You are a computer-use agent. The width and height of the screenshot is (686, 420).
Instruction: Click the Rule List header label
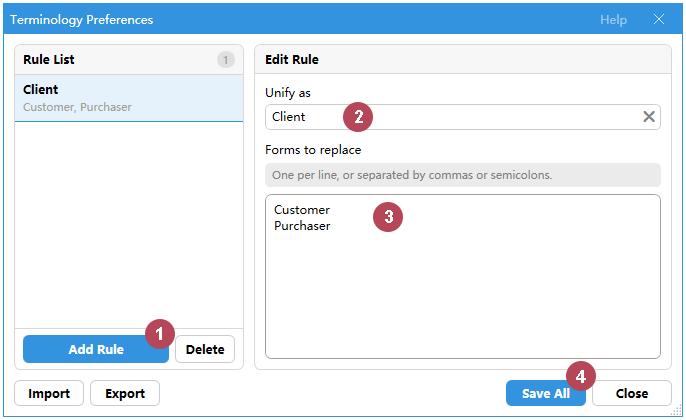(49, 60)
